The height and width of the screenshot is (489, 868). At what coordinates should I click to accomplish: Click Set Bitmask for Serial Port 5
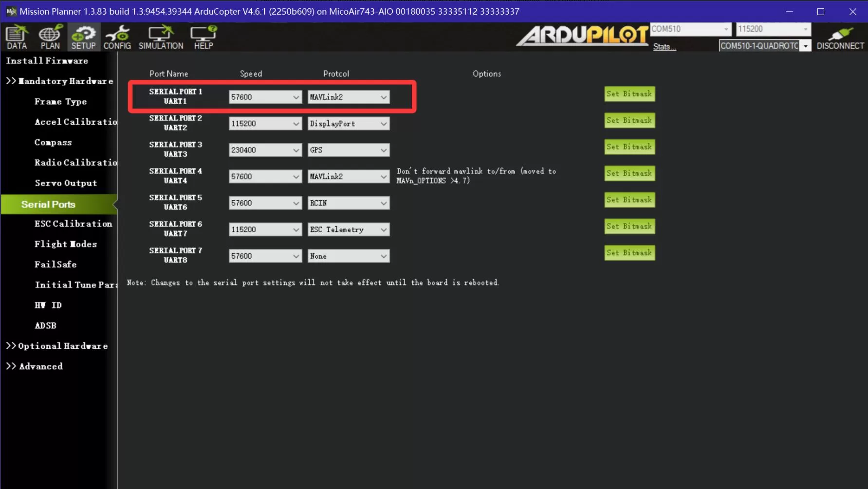click(629, 200)
